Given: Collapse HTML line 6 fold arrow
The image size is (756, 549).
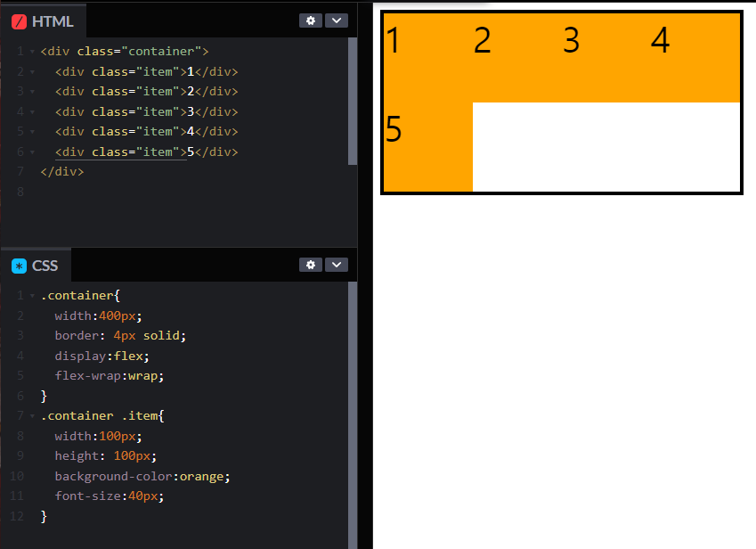Looking at the screenshot, I should point(32,152).
